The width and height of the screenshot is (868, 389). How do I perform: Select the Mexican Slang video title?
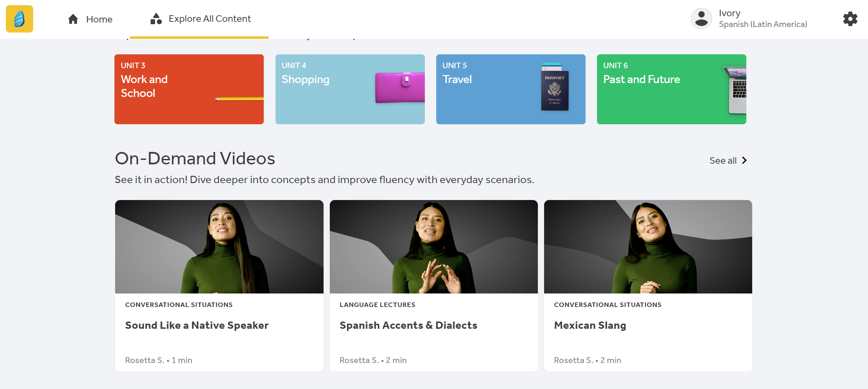(x=590, y=325)
